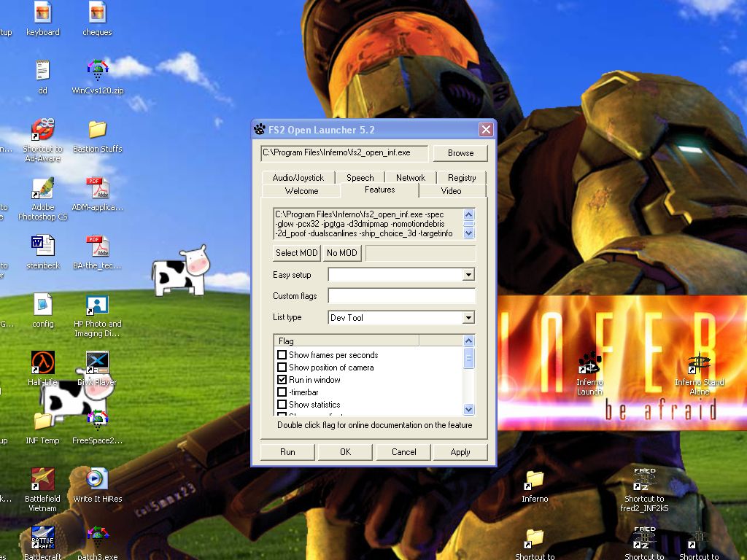This screenshot has height=560, width=747.
Task: Expand the Easy setup dropdown
Action: pyautogui.click(x=469, y=275)
